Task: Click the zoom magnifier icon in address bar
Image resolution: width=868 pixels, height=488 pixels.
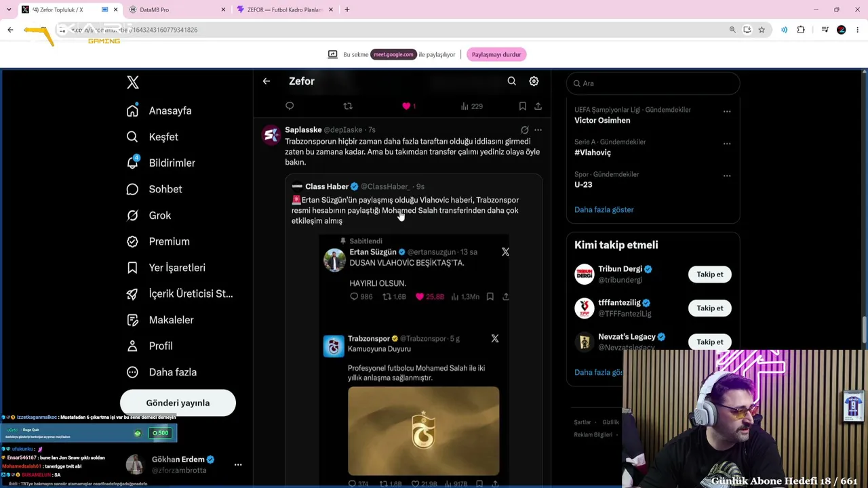Action: (x=732, y=30)
